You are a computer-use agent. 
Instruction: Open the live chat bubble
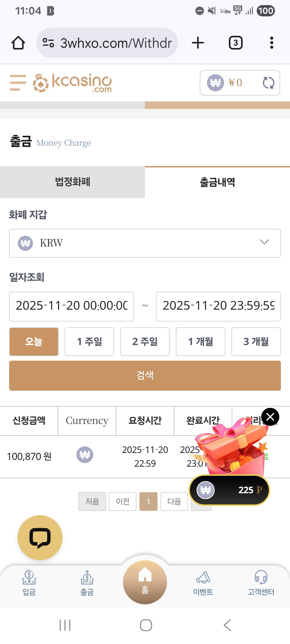tap(40, 537)
